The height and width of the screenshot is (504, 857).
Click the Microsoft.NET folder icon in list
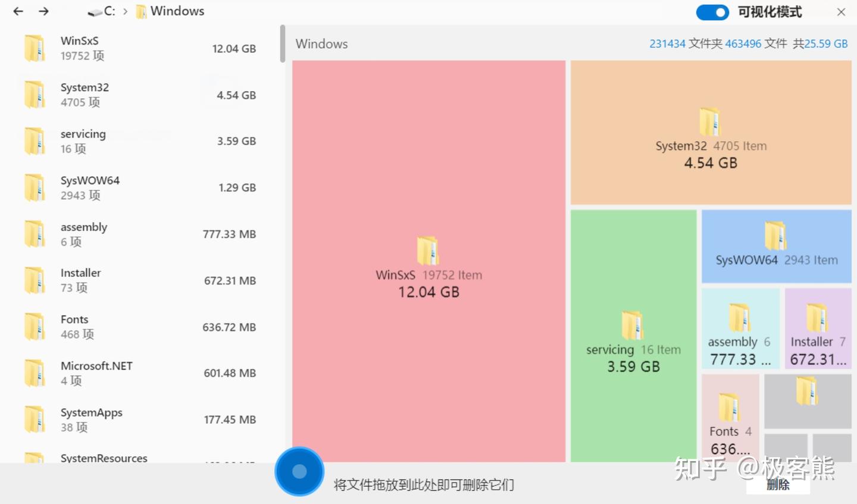pos(35,373)
